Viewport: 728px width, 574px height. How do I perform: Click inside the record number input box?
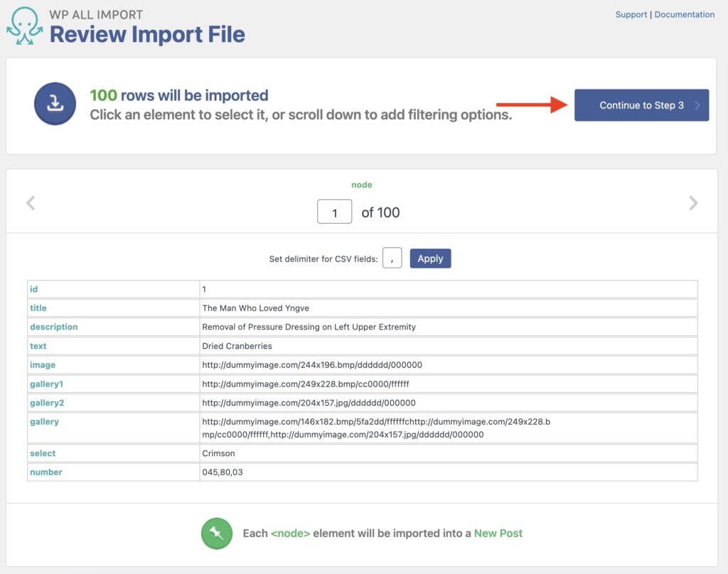pos(334,211)
